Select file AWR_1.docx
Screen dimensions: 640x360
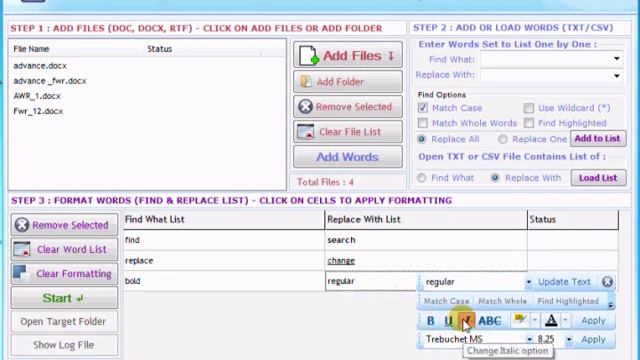(x=37, y=96)
